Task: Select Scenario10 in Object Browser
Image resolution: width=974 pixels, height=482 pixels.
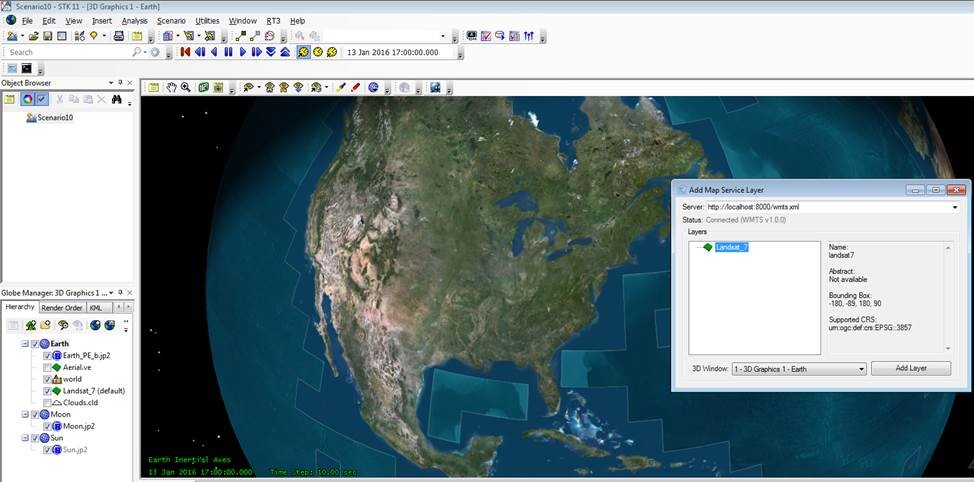Action: coord(55,117)
